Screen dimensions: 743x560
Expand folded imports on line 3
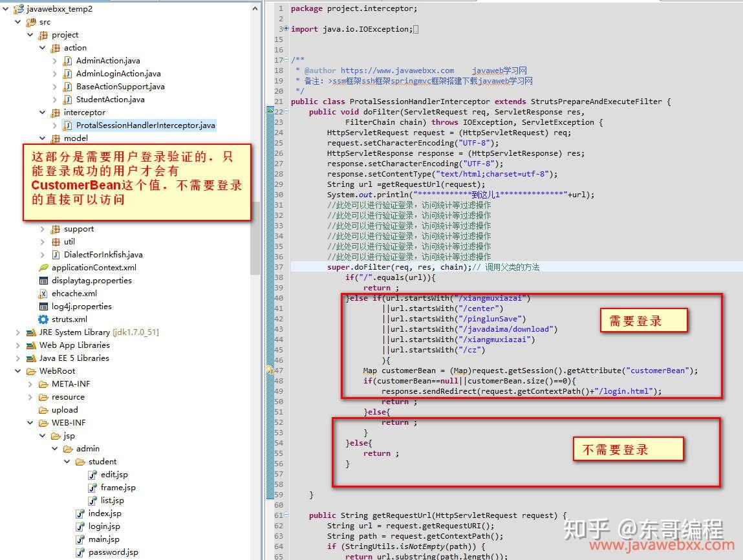[x=286, y=28]
